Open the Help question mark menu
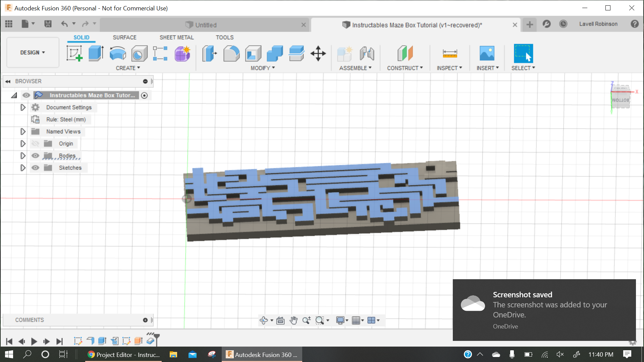644x362 pixels. click(x=635, y=24)
